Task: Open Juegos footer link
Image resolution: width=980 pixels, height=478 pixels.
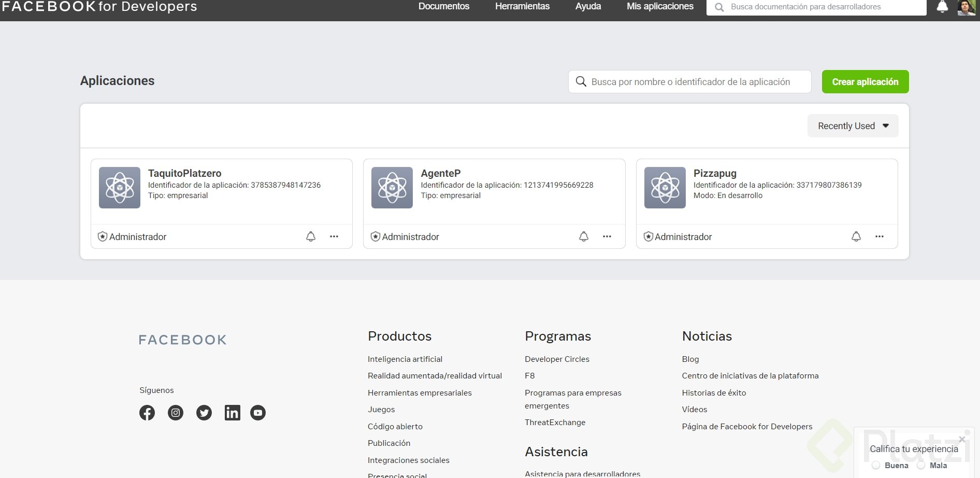Action: tap(381, 410)
